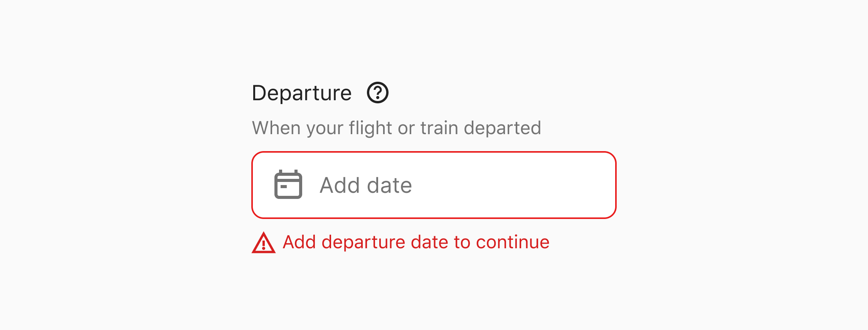Click the help question mark icon
868x330 pixels.
377,93
